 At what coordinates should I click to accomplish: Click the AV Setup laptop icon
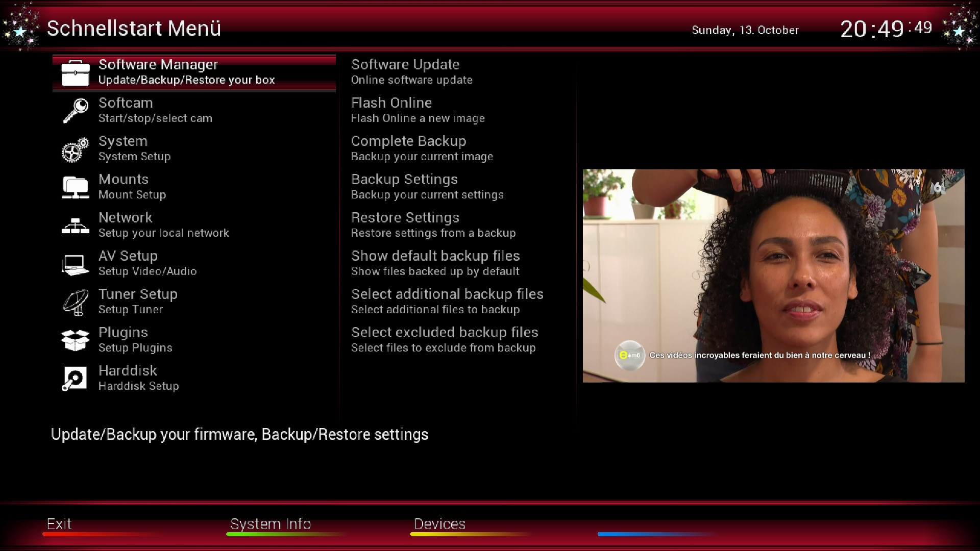[x=75, y=264]
